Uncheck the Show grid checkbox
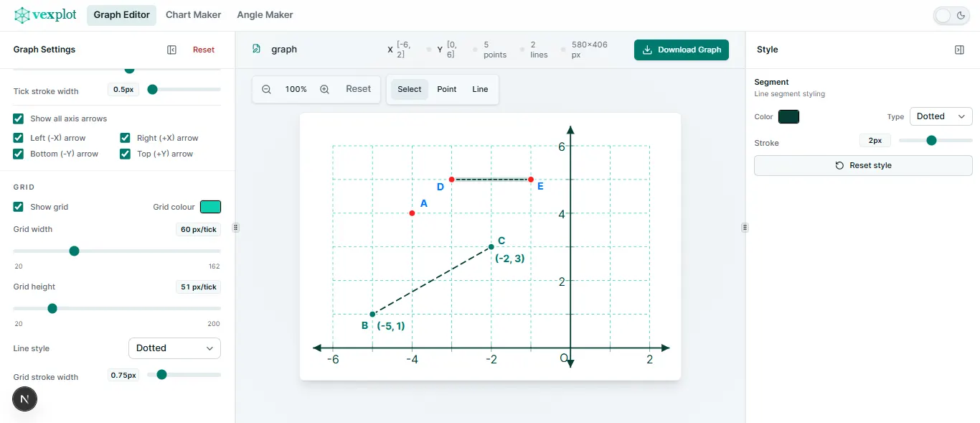 19,207
